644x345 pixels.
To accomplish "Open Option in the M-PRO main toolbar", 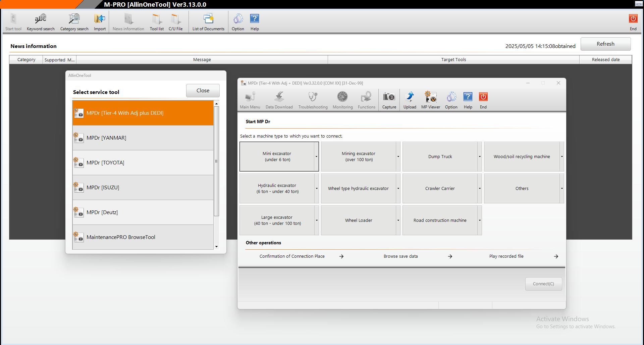I will 238,22.
